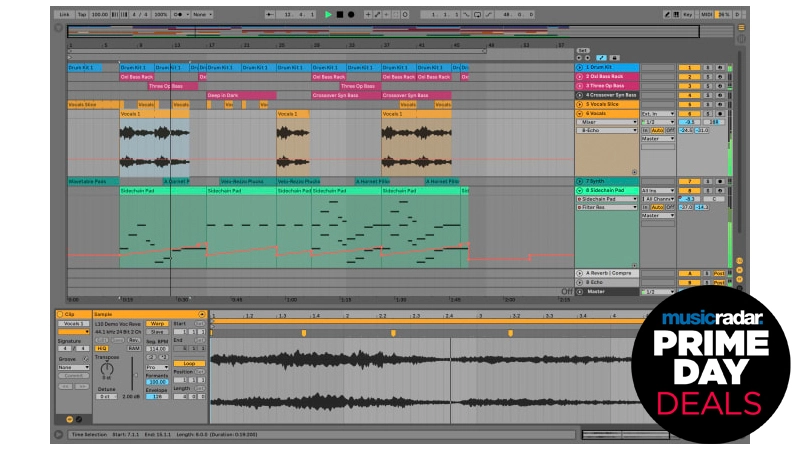Open the All Ins input dropdown
Image resolution: width=800 pixels, height=450 pixels.
(x=658, y=190)
